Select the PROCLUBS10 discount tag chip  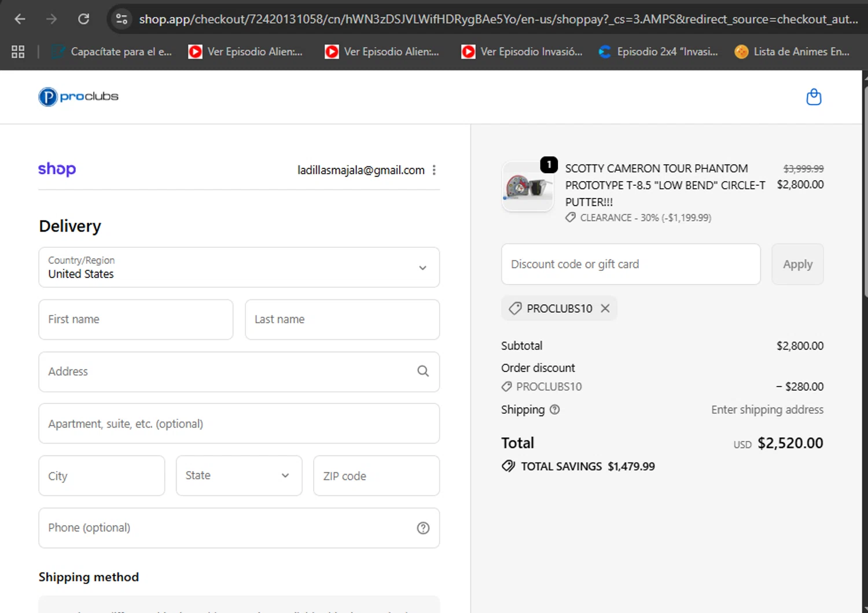559,309
